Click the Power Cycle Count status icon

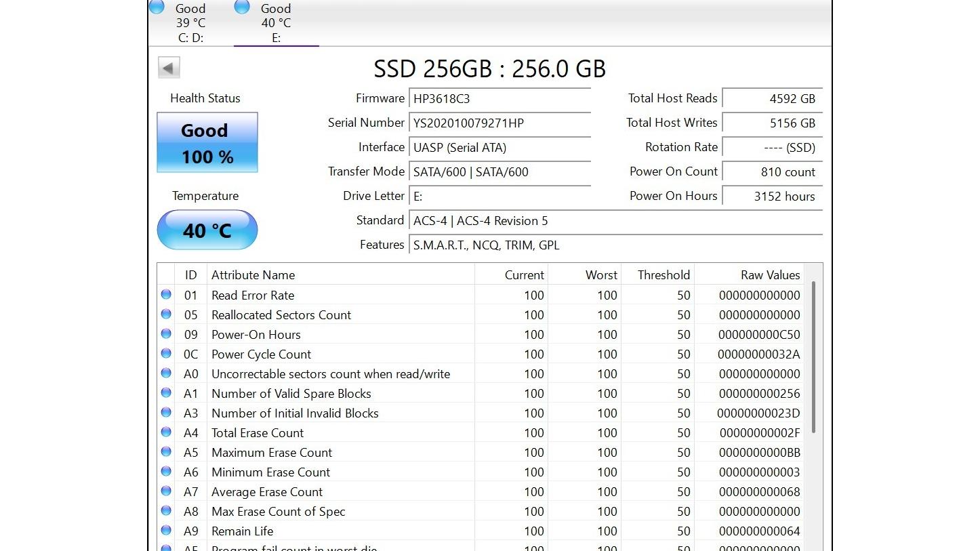coord(166,354)
